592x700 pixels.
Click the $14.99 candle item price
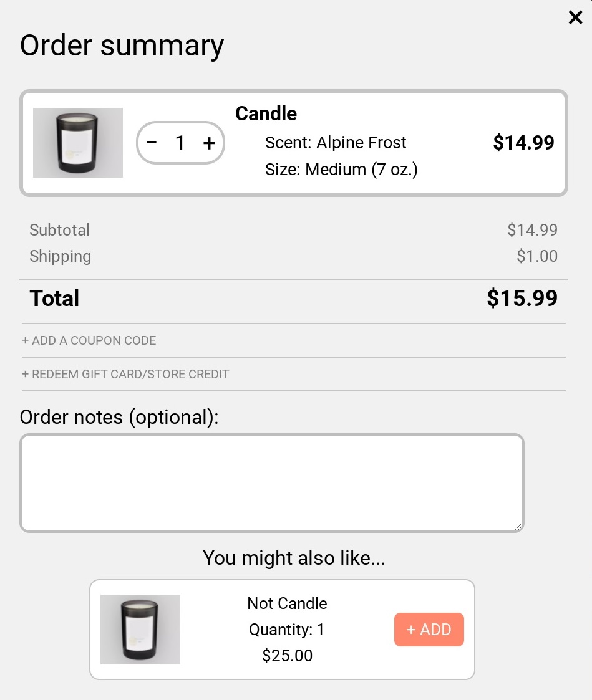(523, 143)
